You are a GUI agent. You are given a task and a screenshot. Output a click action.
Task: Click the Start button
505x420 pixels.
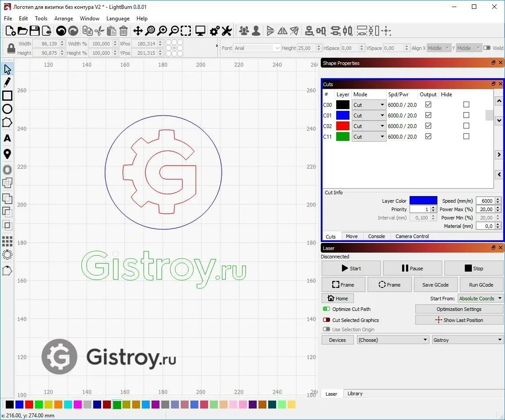(x=351, y=268)
